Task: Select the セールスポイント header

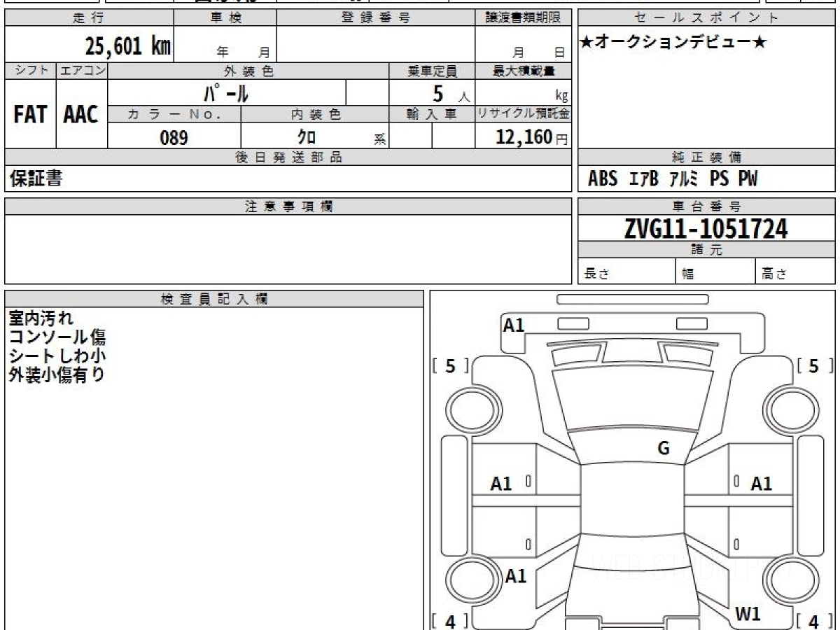Action: (x=706, y=18)
